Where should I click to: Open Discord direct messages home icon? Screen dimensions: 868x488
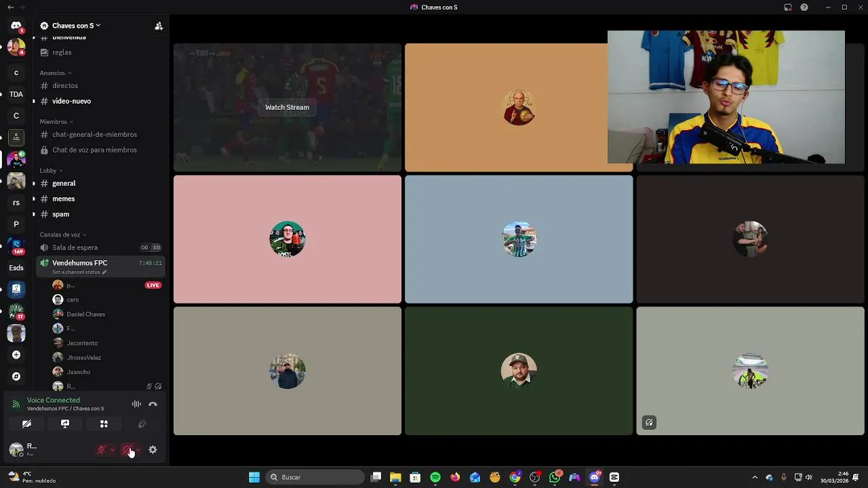point(16,26)
